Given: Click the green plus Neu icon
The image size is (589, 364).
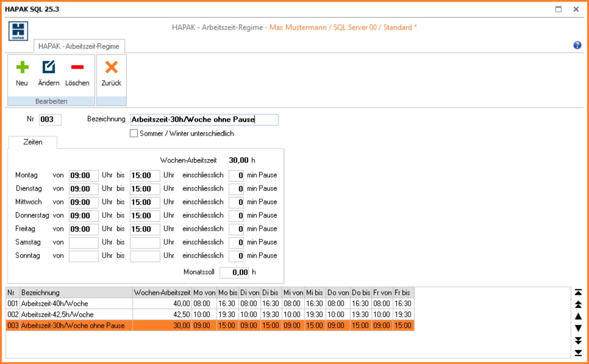Looking at the screenshot, I should coord(22,67).
